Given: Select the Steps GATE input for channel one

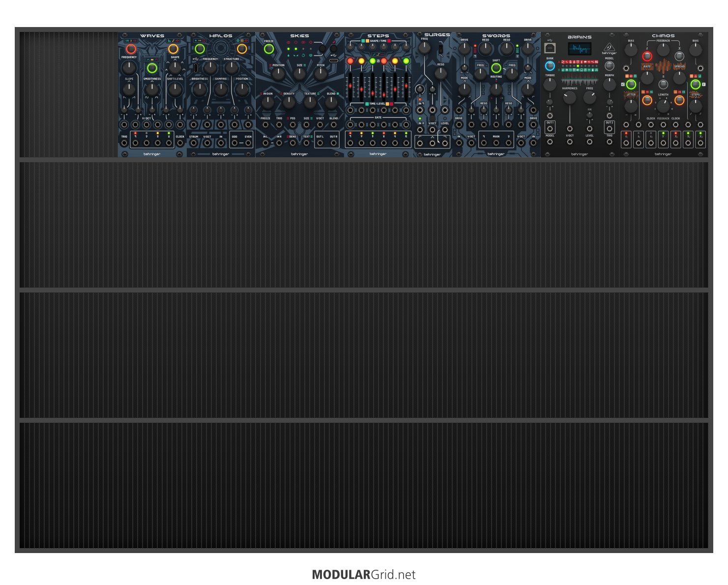Looking at the screenshot, I should point(350,125).
